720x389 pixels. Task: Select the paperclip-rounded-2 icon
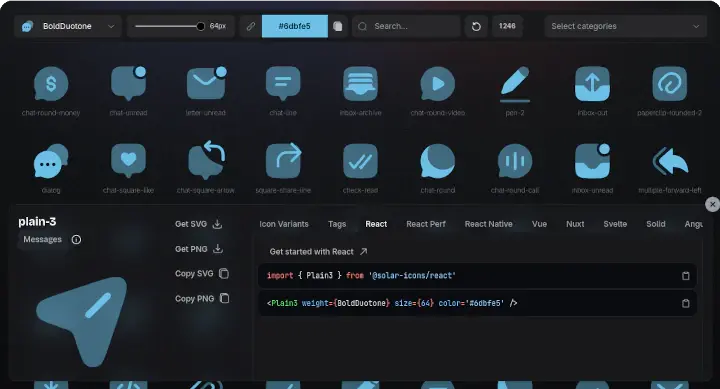tap(669, 84)
